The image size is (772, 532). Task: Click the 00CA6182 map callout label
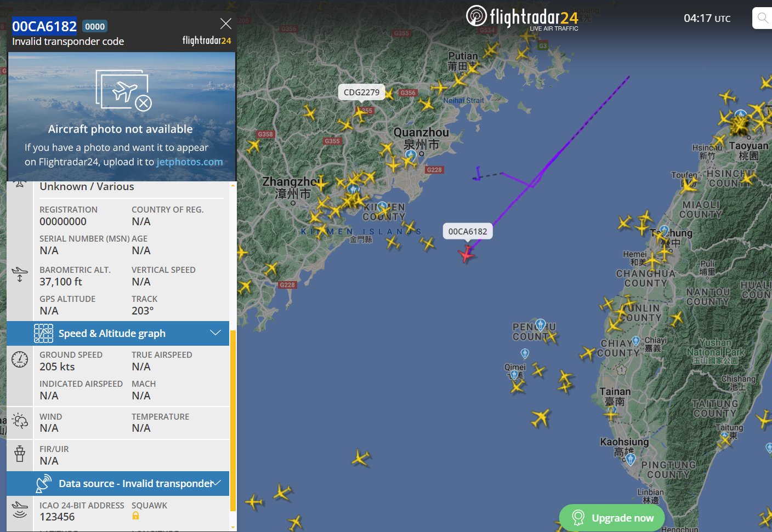coord(468,231)
